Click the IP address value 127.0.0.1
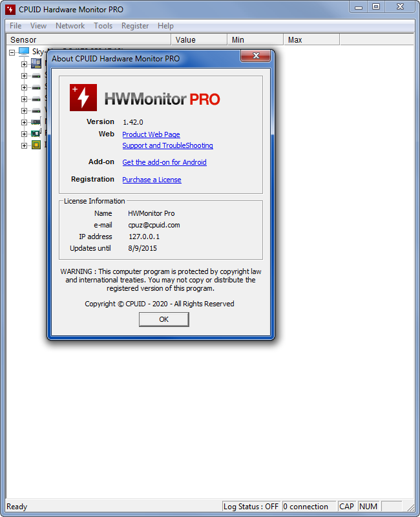The image size is (420, 517). pyautogui.click(x=144, y=237)
